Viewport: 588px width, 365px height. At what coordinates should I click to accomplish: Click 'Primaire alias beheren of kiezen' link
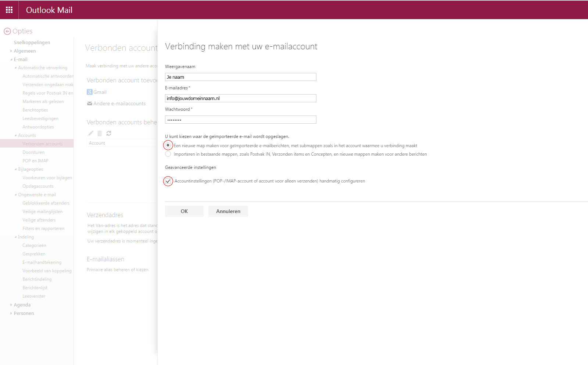click(118, 270)
